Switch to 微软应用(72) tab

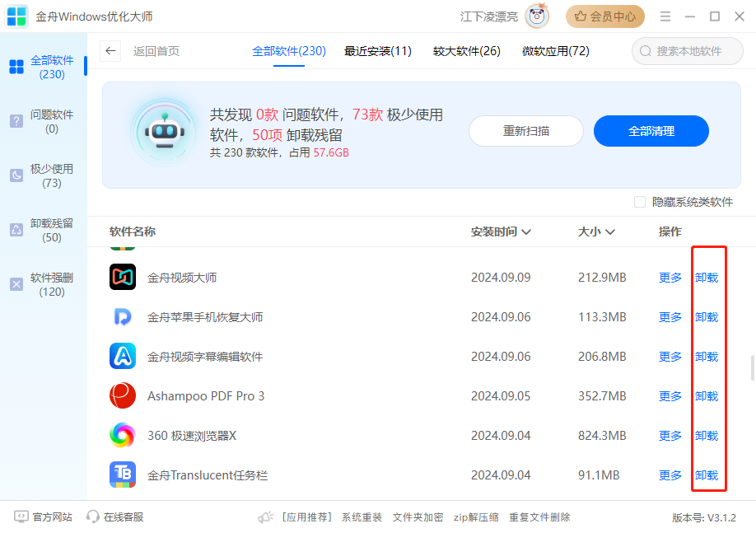(x=555, y=51)
